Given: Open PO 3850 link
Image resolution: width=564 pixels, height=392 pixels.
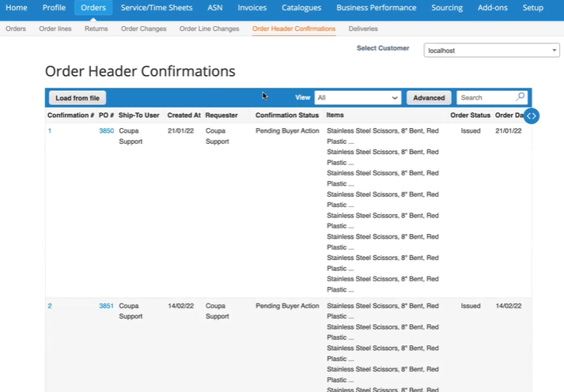Looking at the screenshot, I should click(x=107, y=130).
